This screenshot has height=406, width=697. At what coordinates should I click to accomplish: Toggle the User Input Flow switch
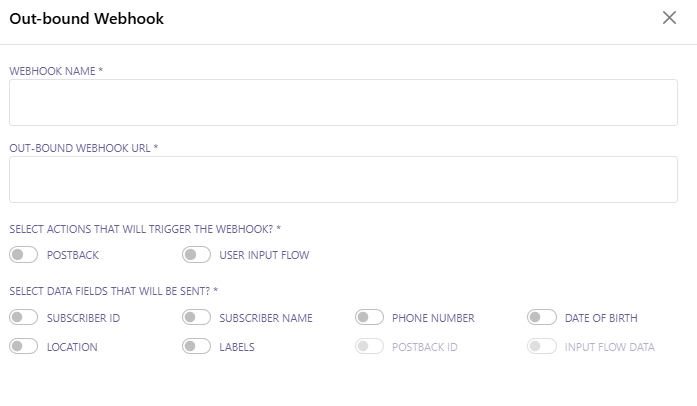point(196,255)
